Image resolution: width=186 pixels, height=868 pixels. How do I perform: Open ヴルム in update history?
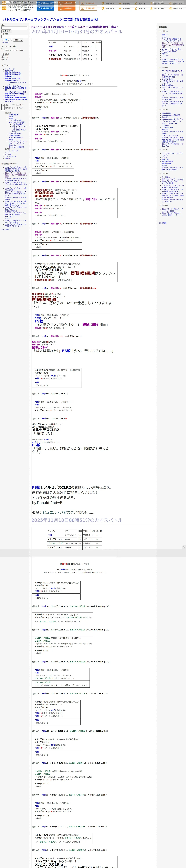click(x=164, y=157)
